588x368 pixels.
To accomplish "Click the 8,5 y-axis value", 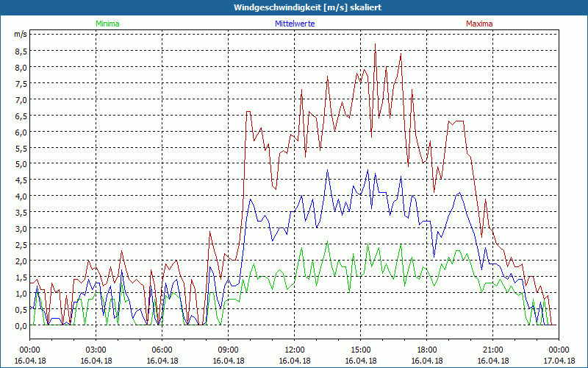I will point(21,52).
